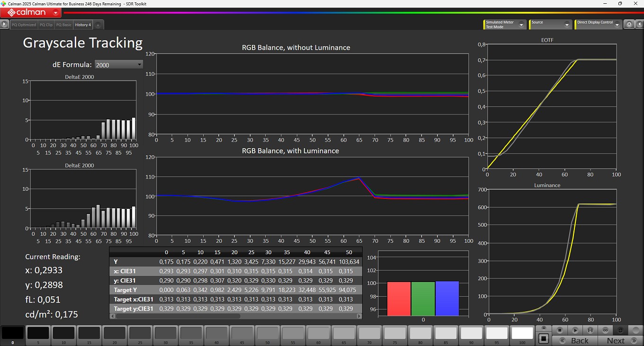The image size is (644, 346).
Task: Click the black square pattern button
Action: [x=544, y=338]
